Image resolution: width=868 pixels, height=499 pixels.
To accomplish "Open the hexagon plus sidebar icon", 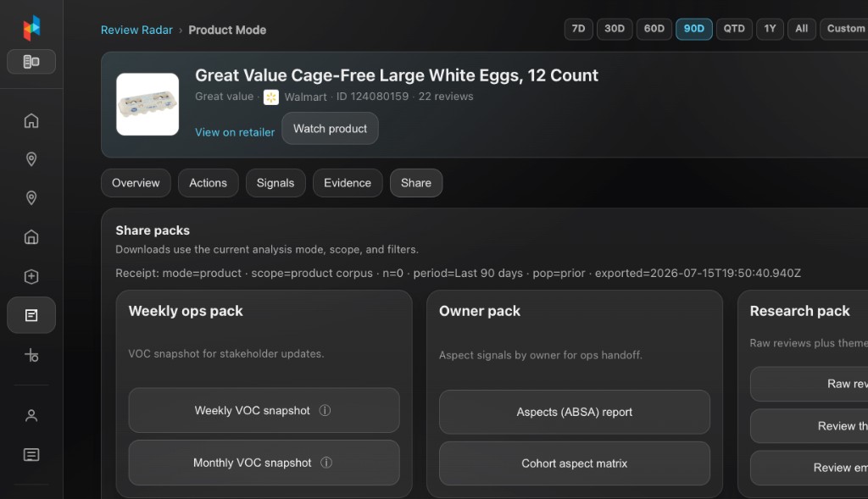I will coord(31,276).
